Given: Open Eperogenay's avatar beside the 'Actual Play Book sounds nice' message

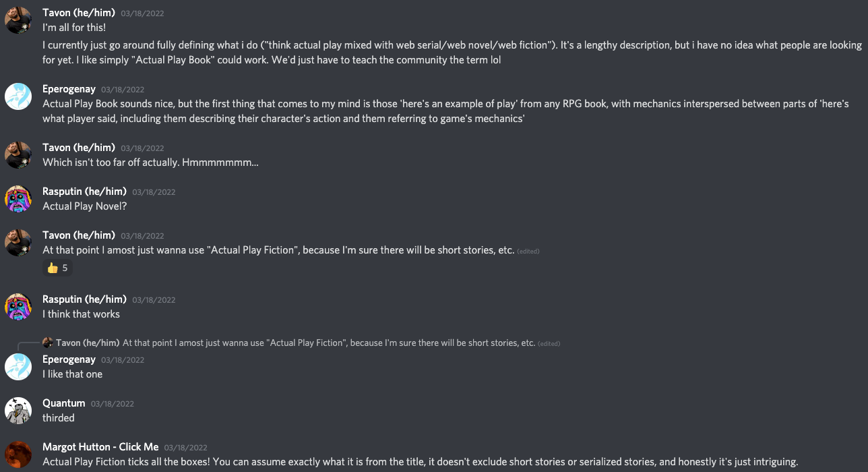Looking at the screenshot, I should pyautogui.click(x=18, y=96).
